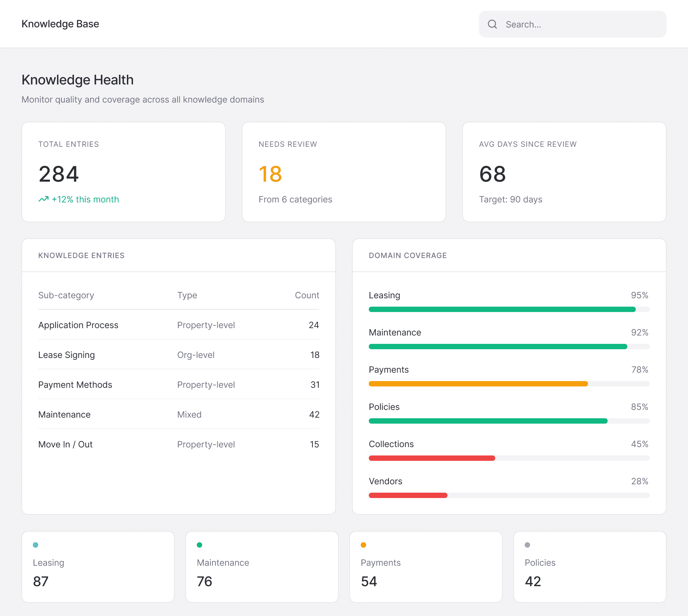The width and height of the screenshot is (688, 616).
Task: Click the gray dot on Policies card
Action: 527,545
